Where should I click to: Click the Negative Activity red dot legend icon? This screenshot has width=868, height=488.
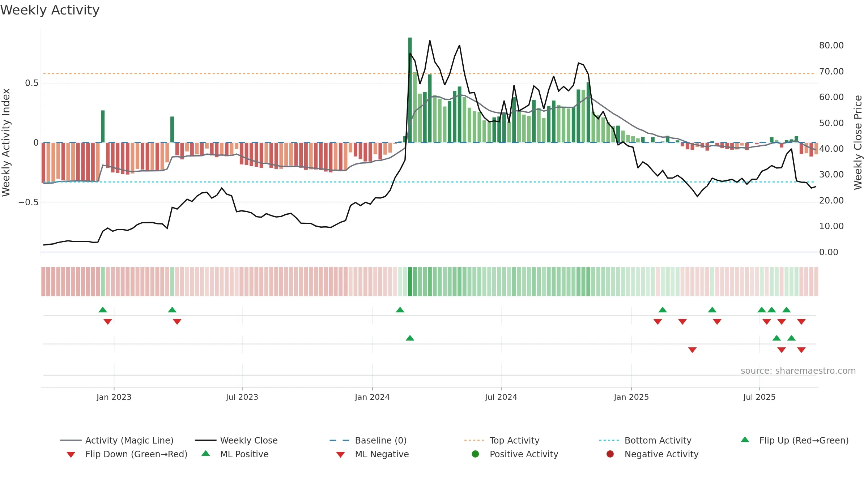coord(610,454)
